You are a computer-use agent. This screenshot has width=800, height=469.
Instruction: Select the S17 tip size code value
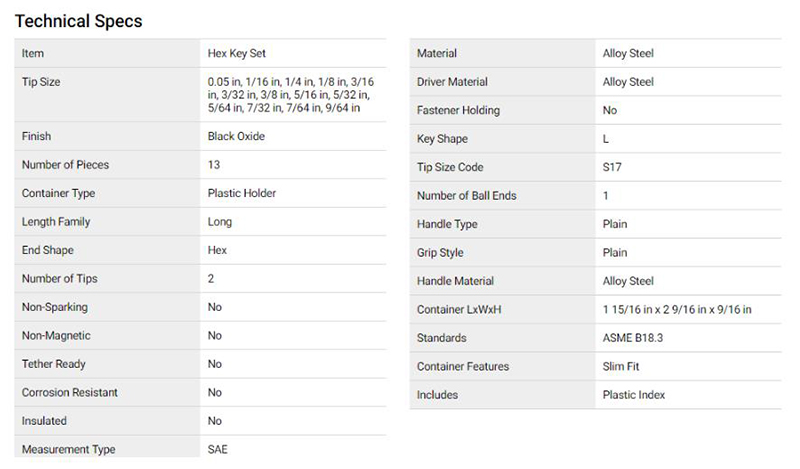pos(613,167)
